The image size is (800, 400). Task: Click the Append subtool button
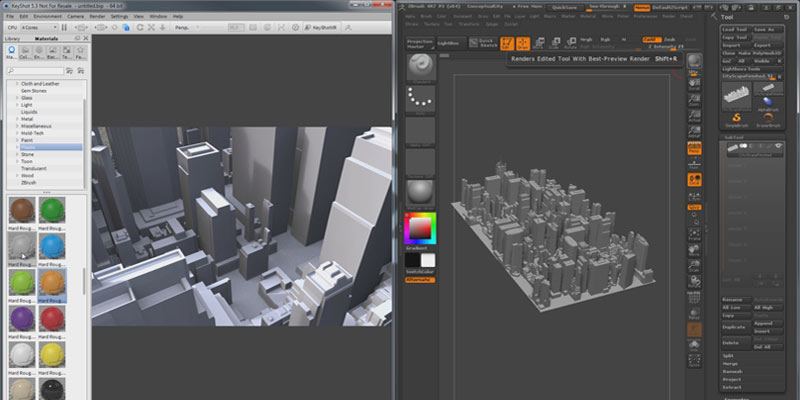pos(768,323)
